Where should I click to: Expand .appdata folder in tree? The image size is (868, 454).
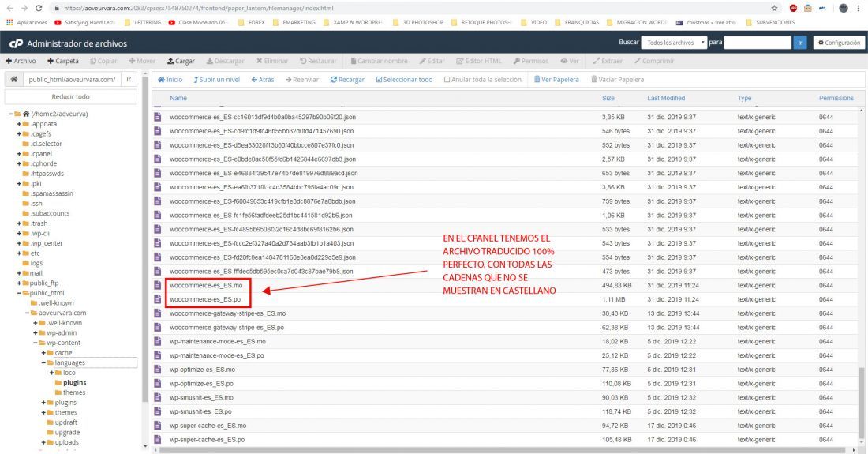[x=19, y=124]
